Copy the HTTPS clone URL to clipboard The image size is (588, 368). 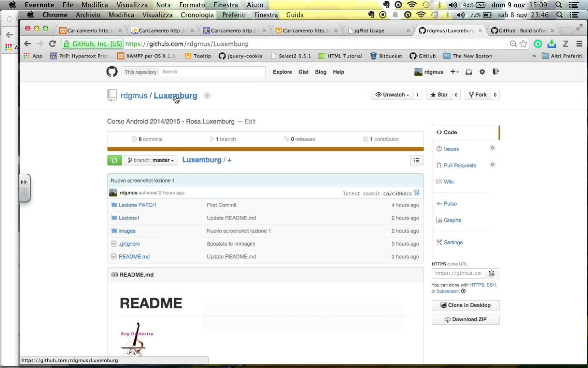(492, 273)
